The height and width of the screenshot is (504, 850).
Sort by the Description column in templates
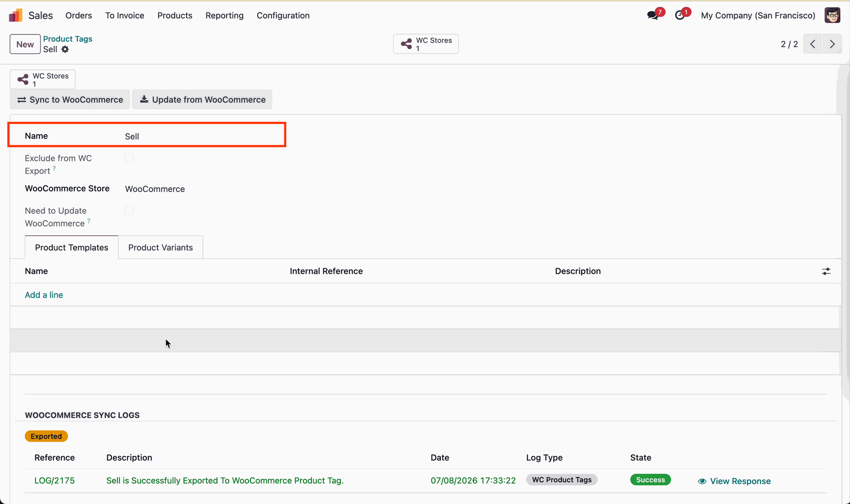tap(578, 271)
